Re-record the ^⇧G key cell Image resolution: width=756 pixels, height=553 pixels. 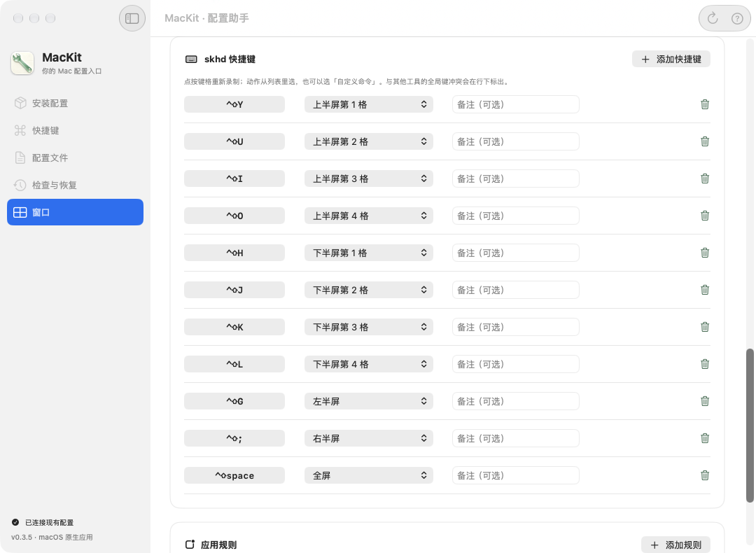point(234,402)
